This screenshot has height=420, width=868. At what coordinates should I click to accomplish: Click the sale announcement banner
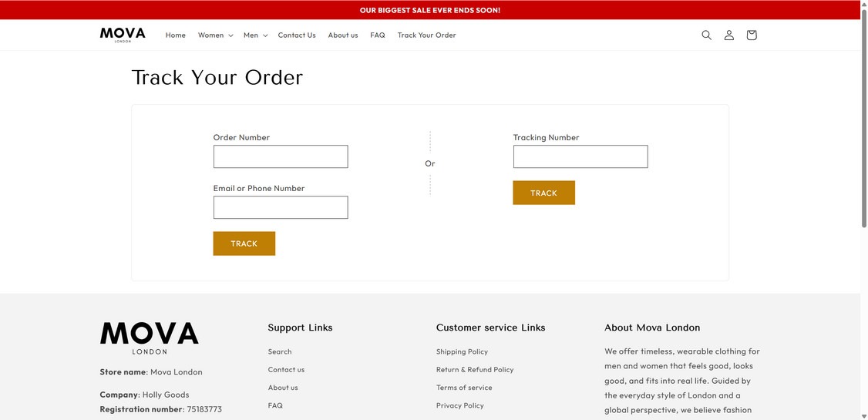pos(430,10)
